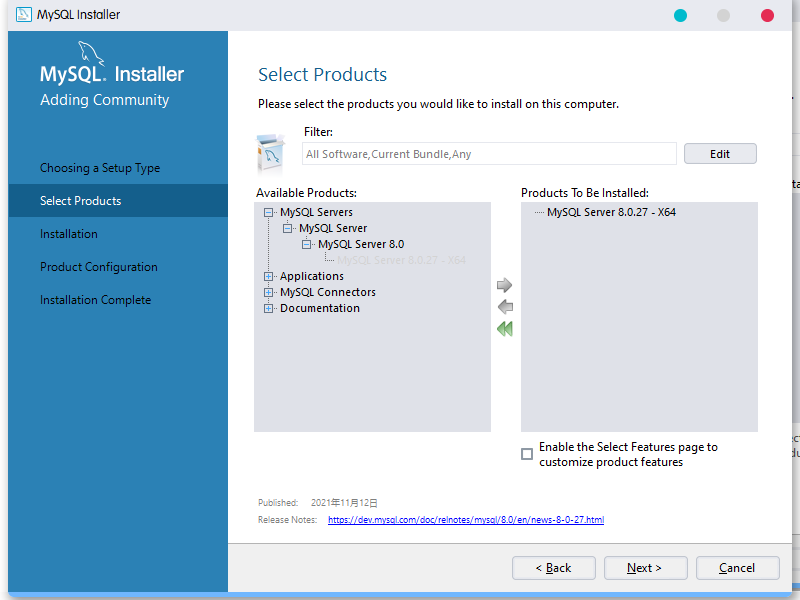The width and height of the screenshot is (800, 600).
Task: Click the teal circle window button
Action: pyautogui.click(x=680, y=15)
